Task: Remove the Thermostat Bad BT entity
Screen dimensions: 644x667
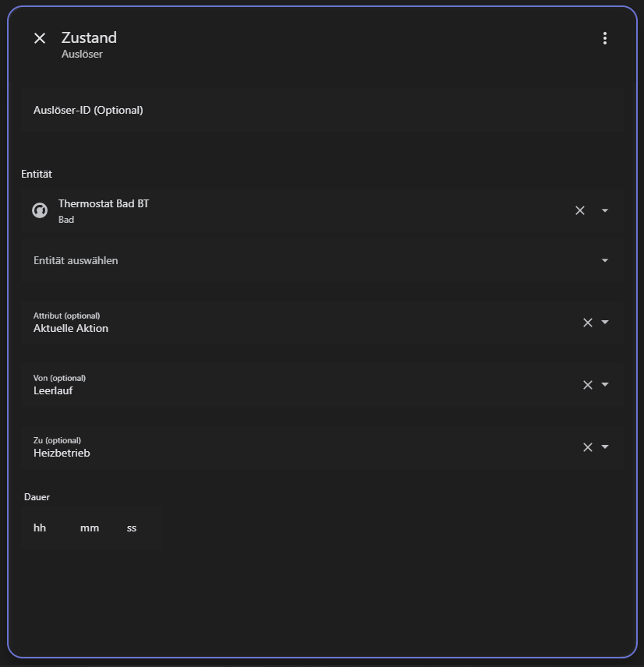Action: [579, 210]
